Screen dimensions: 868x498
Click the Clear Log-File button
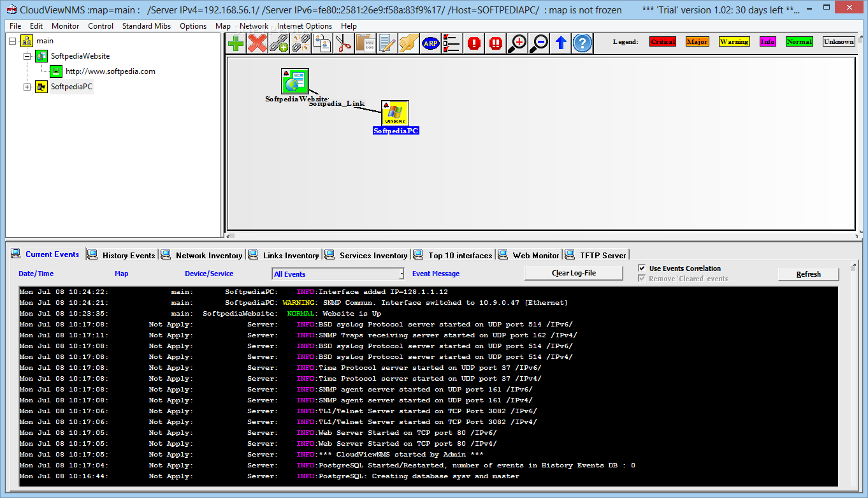point(574,273)
